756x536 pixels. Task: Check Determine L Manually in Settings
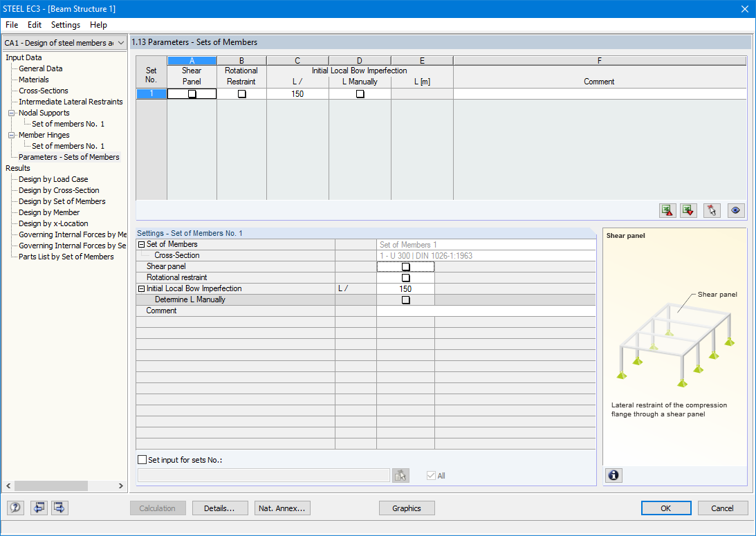(405, 299)
